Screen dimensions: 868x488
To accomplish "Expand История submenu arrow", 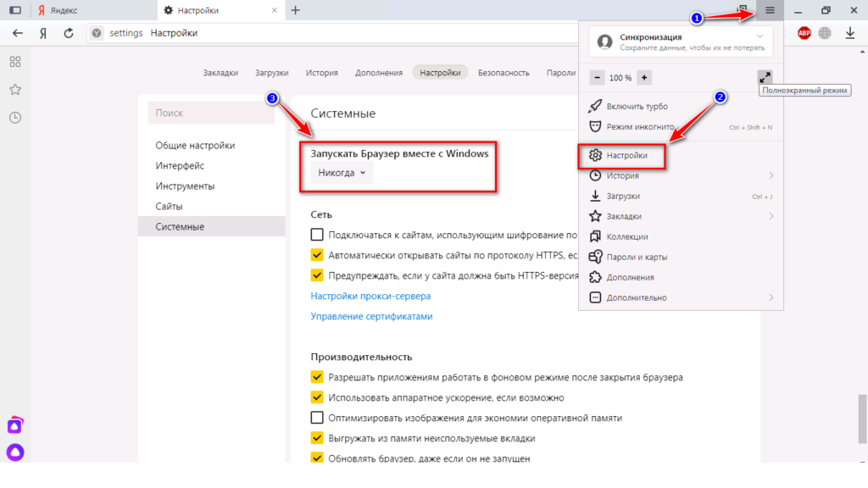I will pos(771,175).
